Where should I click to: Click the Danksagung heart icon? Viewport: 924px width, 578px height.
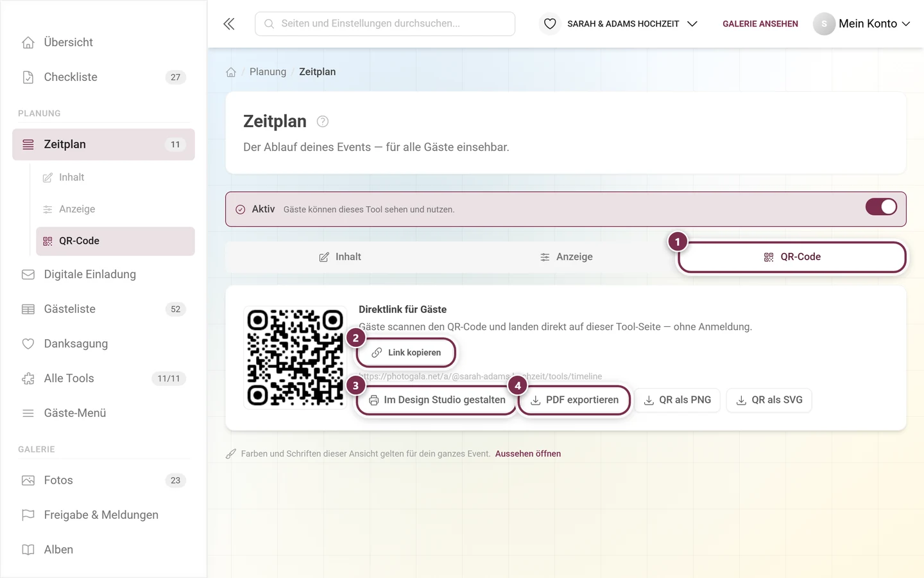pos(28,344)
